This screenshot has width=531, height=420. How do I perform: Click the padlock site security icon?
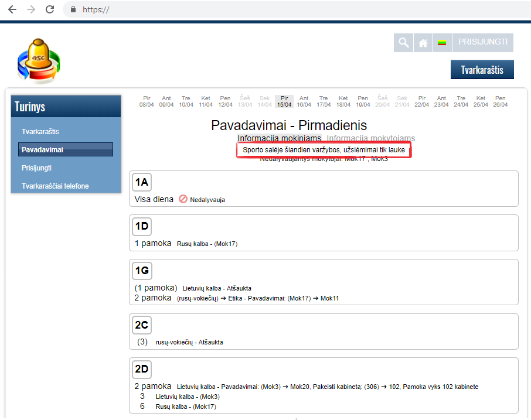[x=73, y=9]
